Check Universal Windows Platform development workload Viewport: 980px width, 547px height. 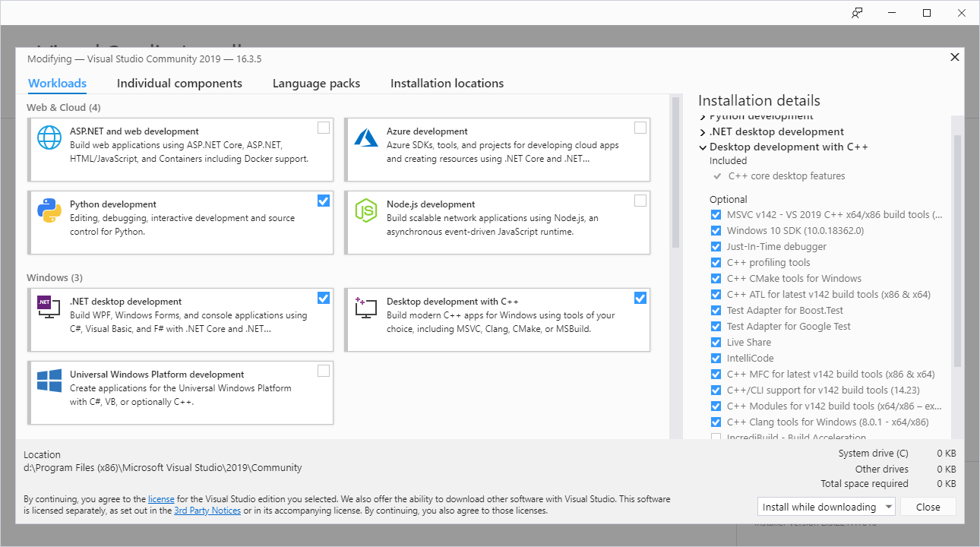coord(324,371)
